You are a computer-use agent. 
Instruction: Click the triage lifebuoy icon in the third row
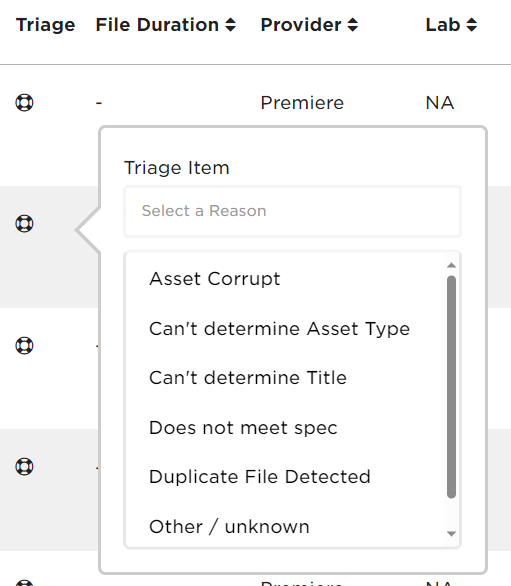[24, 345]
